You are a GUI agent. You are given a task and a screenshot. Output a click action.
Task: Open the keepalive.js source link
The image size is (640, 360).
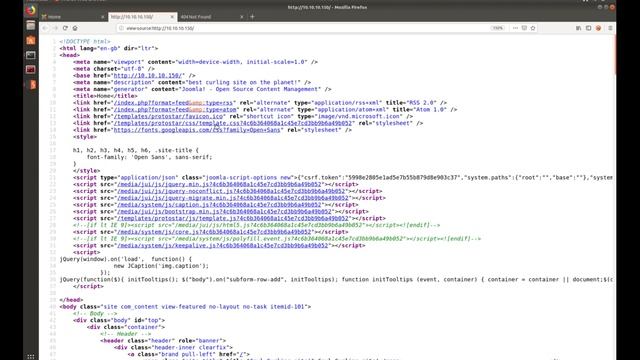point(222,246)
